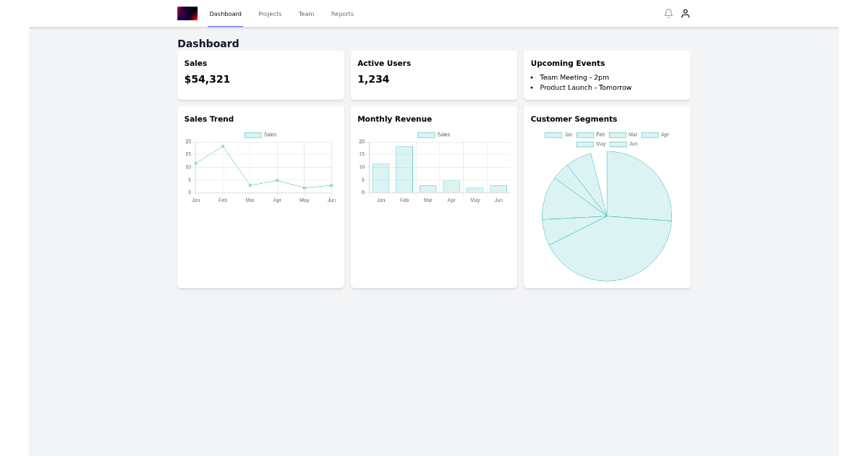Image resolution: width=868 pixels, height=456 pixels.
Task: Toggle Sales legend in Monthly Revenue chart
Action: coord(434,135)
